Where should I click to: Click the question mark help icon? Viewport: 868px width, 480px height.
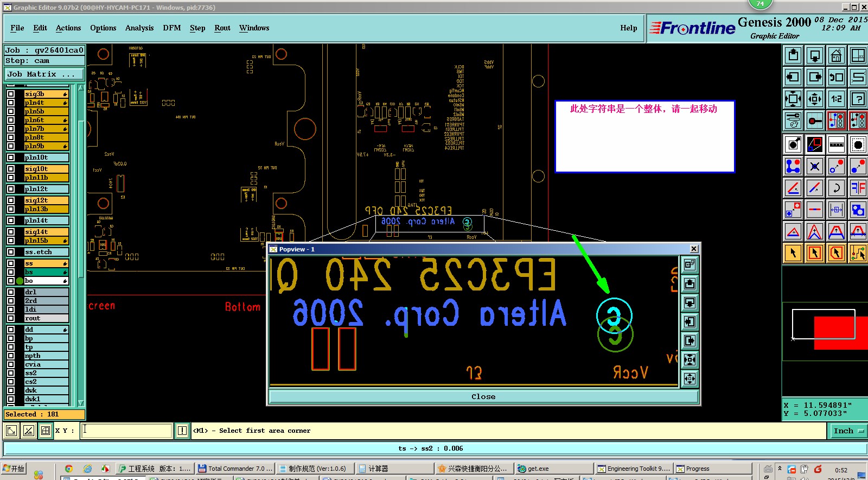click(858, 99)
